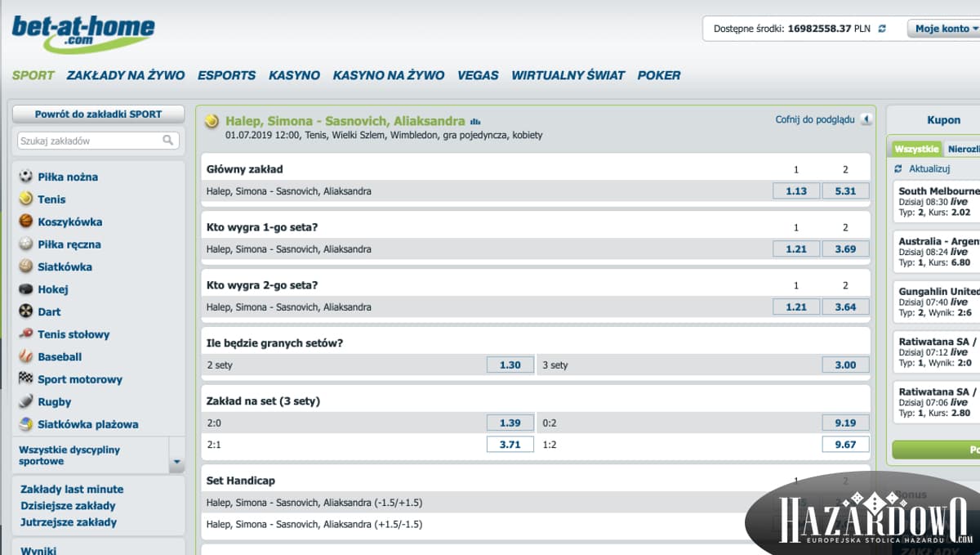Open Australia - Argentina coupon entry
This screenshot has width=980, height=555.
[936, 252]
